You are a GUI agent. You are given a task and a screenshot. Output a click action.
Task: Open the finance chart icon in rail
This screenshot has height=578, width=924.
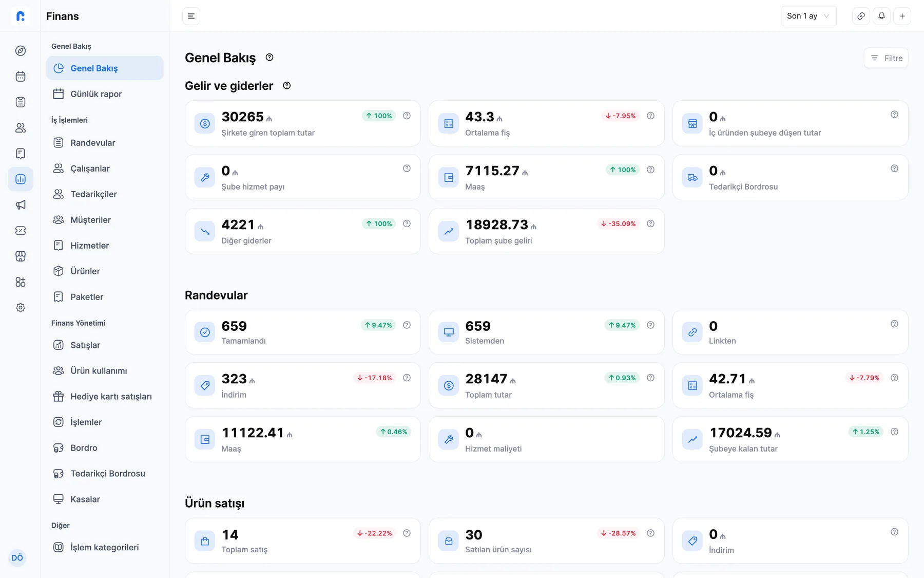click(x=21, y=179)
